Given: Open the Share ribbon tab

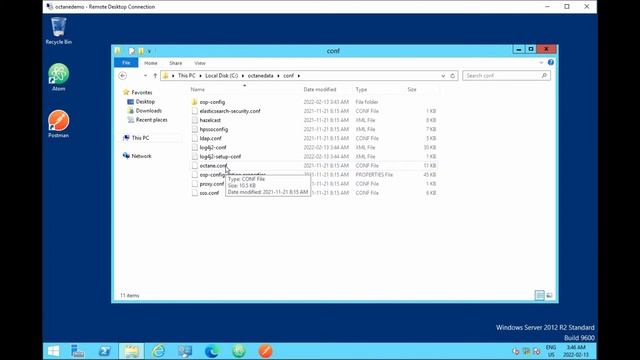Looking at the screenshot, I should 176,63.
